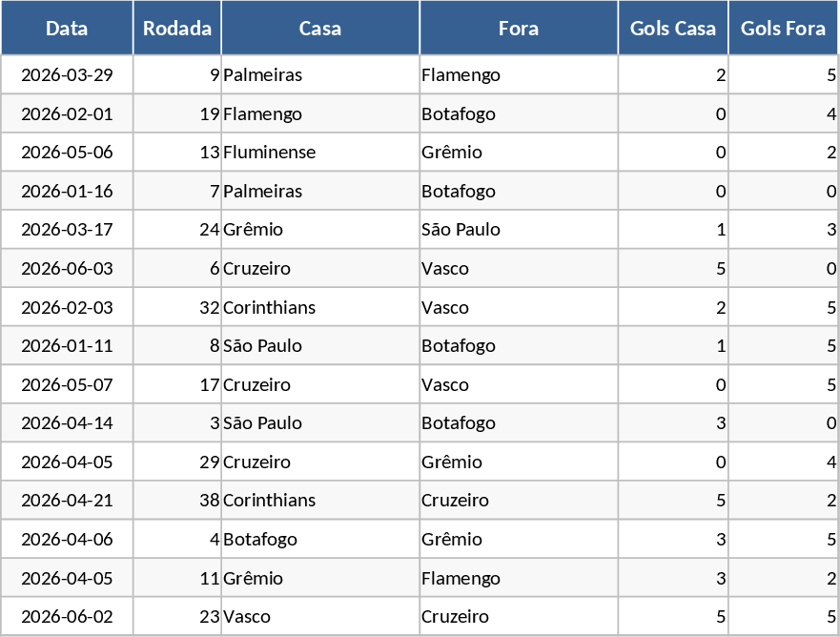The width and height of the screenshot is (840, 637).
Task: Click the date cell 2026-01-16
Action: 67,192
